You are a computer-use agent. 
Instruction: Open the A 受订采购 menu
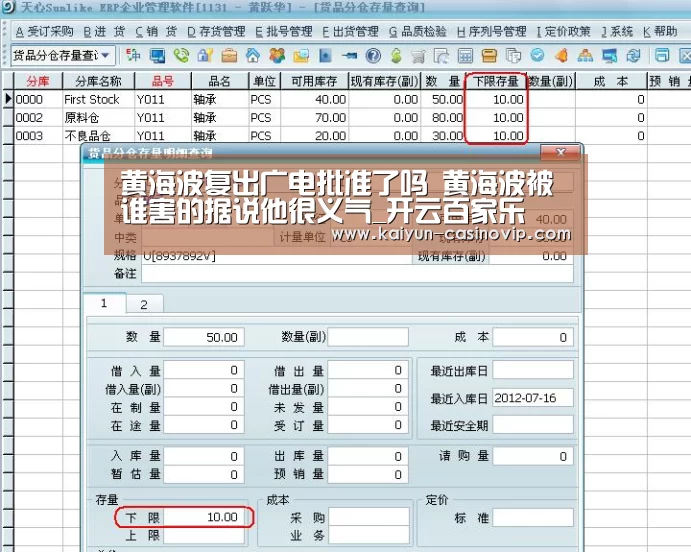(44, 31)
